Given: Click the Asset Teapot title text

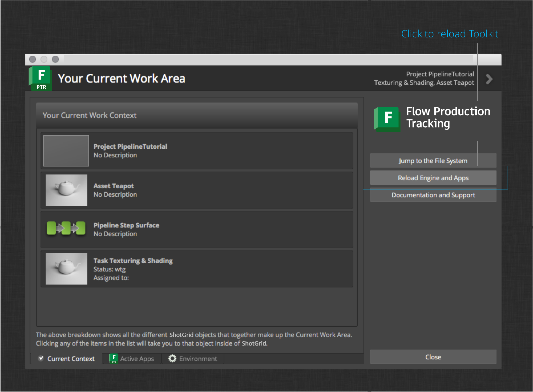Looking at the screenshot, I should [114, 186].
